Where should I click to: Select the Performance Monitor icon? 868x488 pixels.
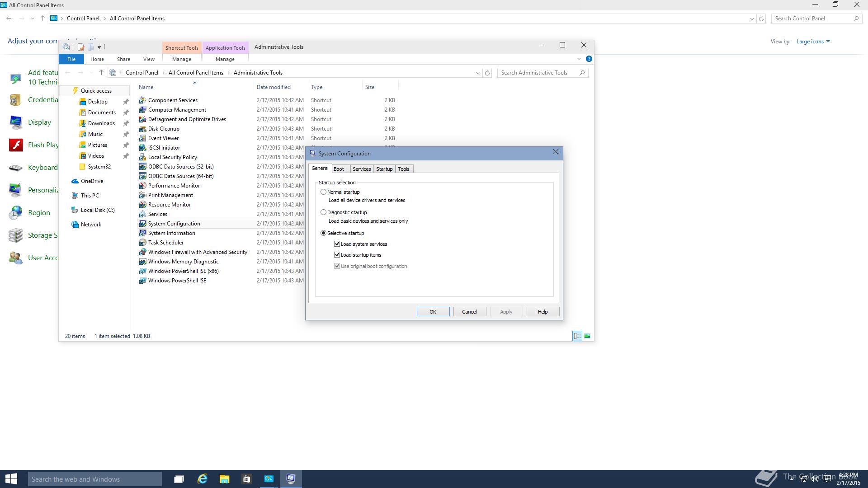[x=142, y=186]
